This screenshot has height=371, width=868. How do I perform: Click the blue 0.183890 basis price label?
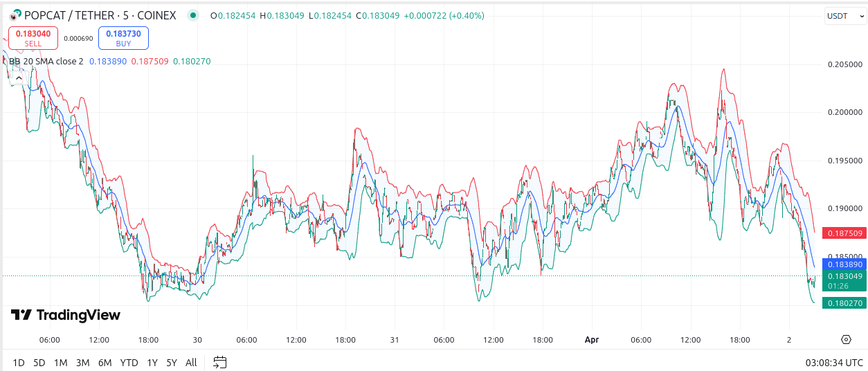tap(844, 264)
